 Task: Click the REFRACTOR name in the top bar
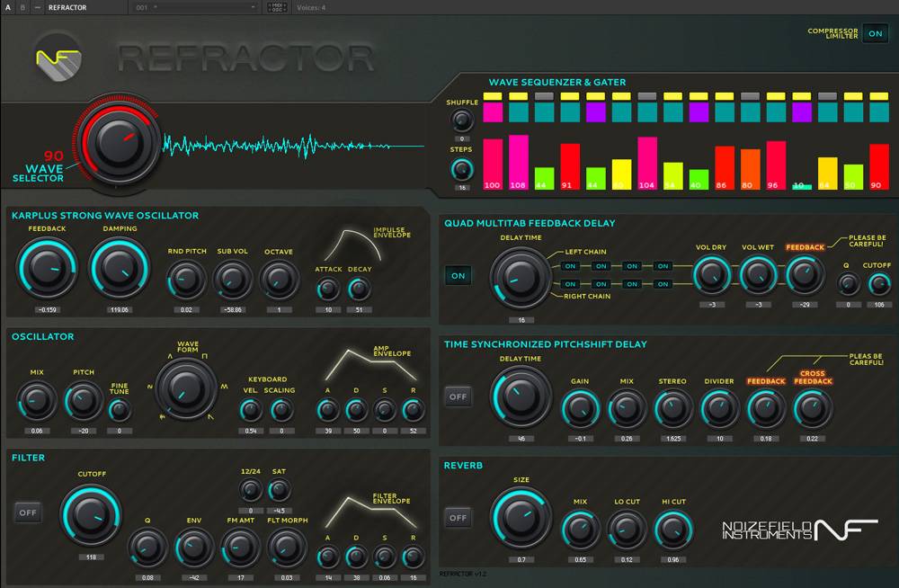[67, 7]
